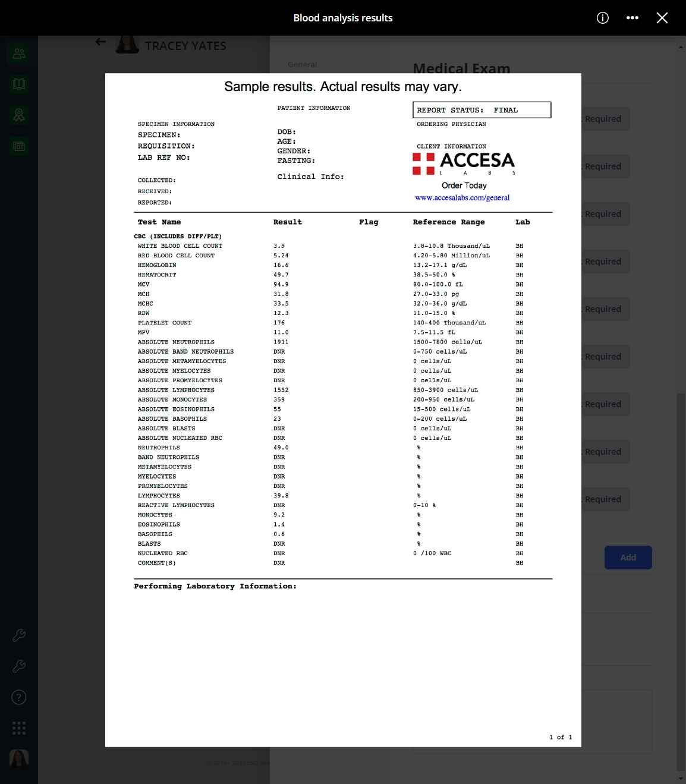
Task: Click the reference range '0 /100 WBC'
Action: (x=432, y=553)
